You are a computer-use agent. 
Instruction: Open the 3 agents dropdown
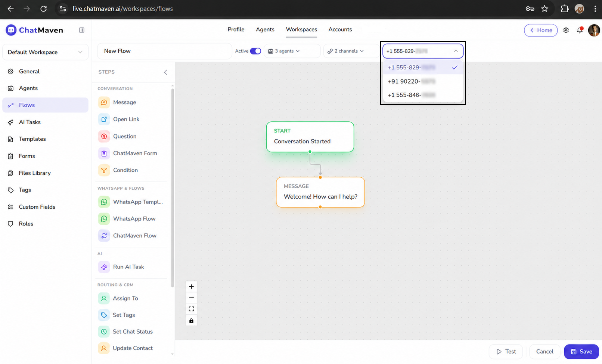point(292,51)
